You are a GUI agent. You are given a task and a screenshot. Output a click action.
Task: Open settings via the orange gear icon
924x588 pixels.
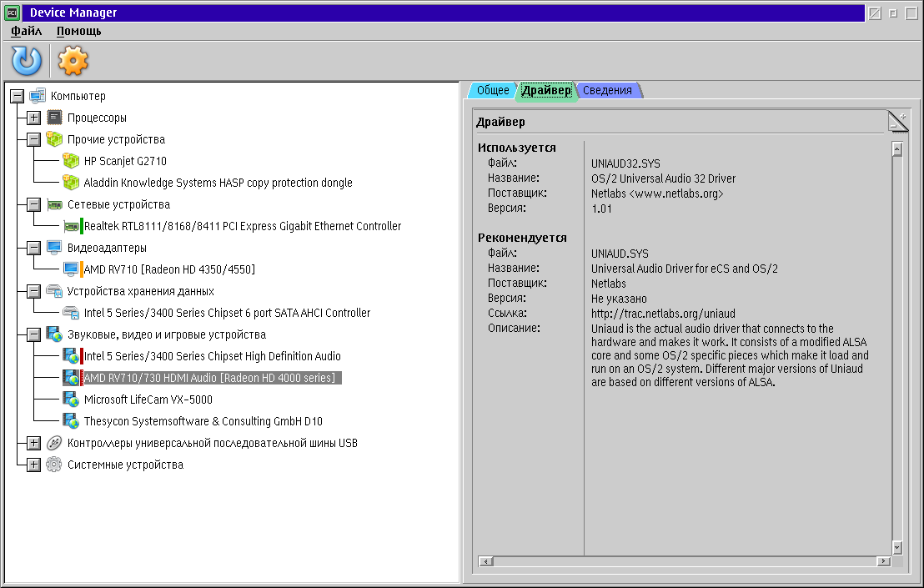click(x=73, y=60)
